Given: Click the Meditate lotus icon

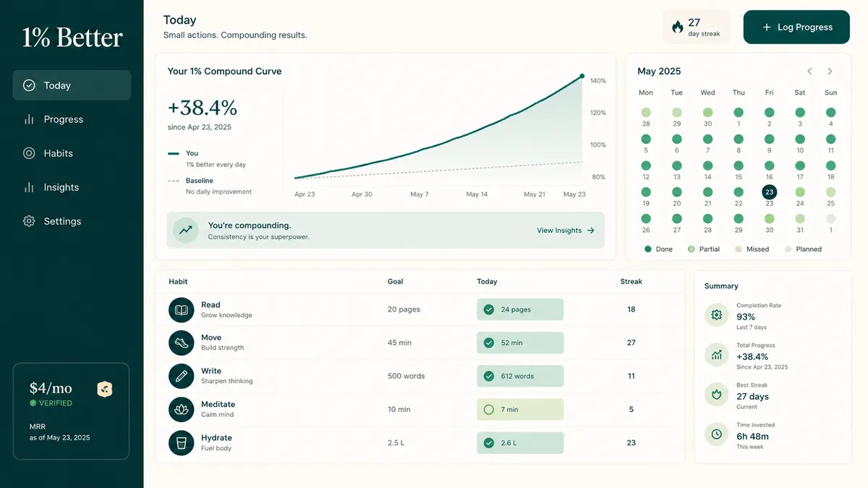Looking at the screenshot, I should [x=182, y=409].
